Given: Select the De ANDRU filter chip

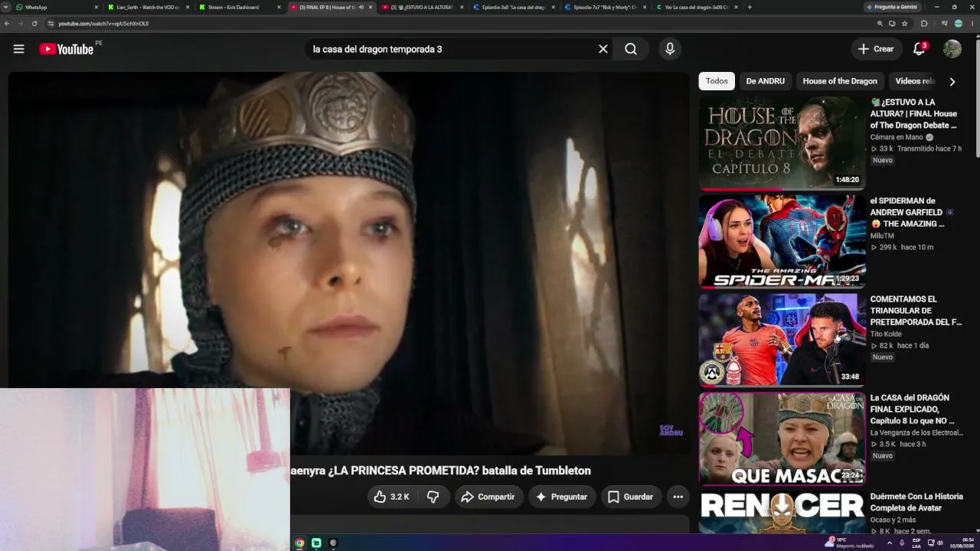Looking at the screenshot, I should tap(766, 81).
